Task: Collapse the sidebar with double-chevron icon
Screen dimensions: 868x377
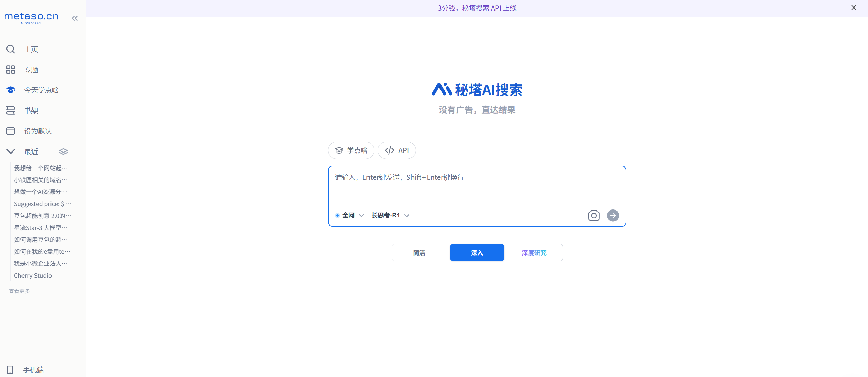Action: coord(75,18)
